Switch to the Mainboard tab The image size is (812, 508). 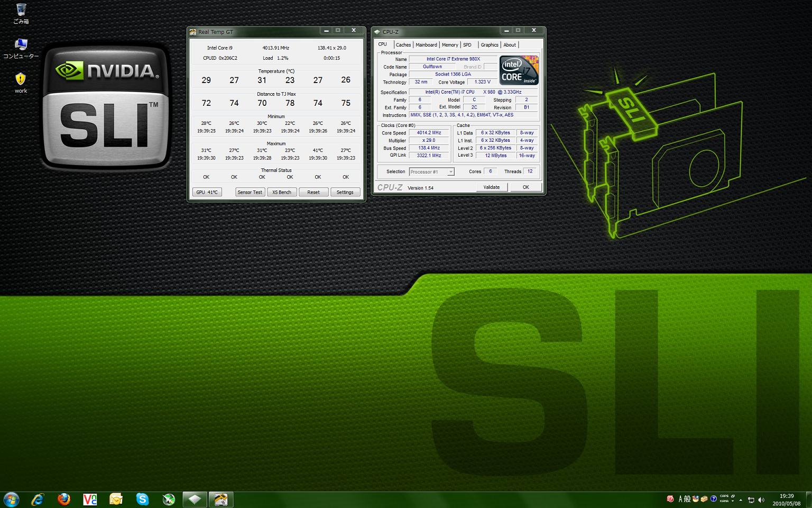click(426, 45)
